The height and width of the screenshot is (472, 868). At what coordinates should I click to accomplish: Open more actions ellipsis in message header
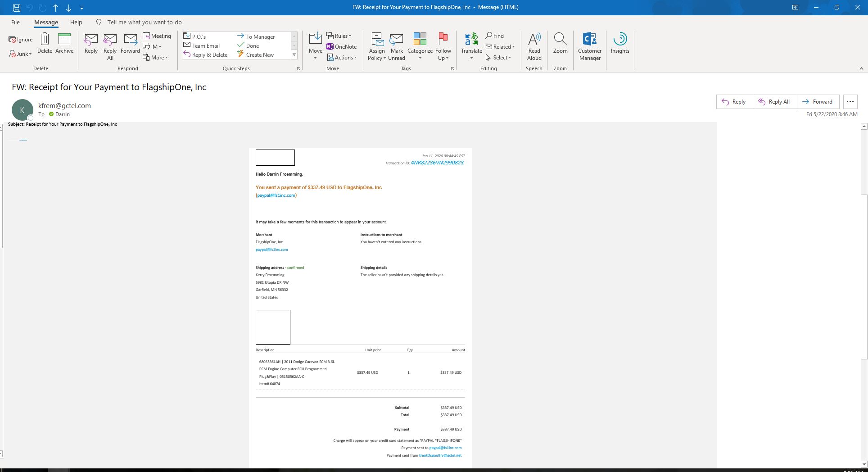(850, 102)
